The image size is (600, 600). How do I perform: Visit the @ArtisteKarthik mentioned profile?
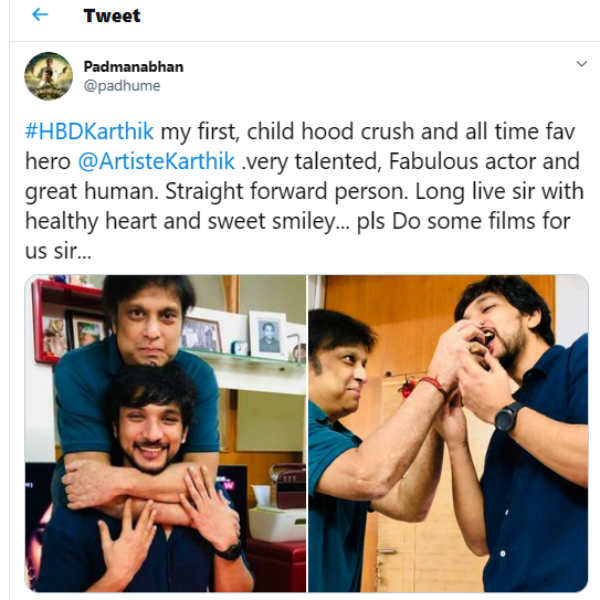pos(156,161)
